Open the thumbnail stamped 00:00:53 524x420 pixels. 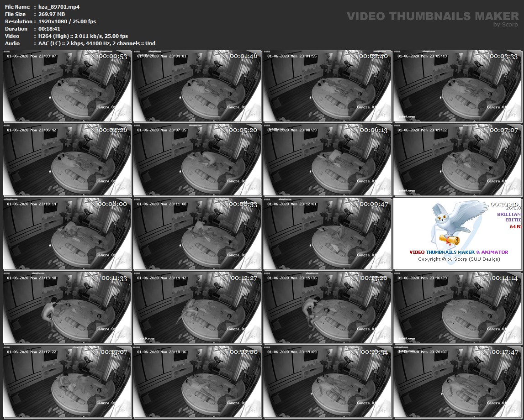pos(67,86)
